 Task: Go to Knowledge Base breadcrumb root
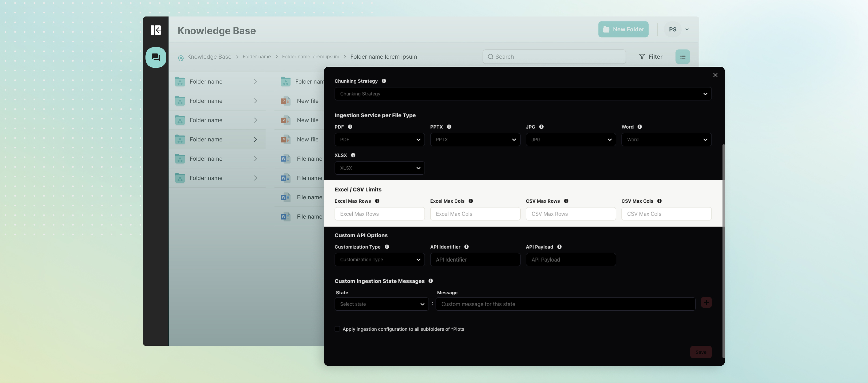point(209,57)
